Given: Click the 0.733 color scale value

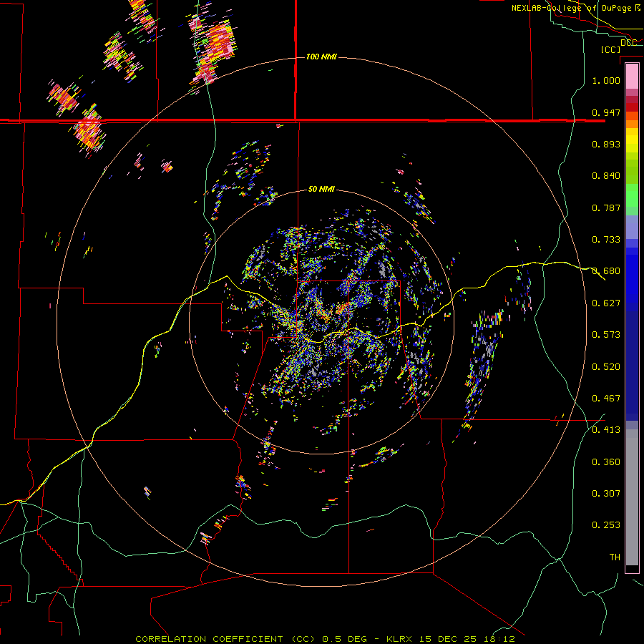Looking at the screenshot, I should tap(606, 240).
